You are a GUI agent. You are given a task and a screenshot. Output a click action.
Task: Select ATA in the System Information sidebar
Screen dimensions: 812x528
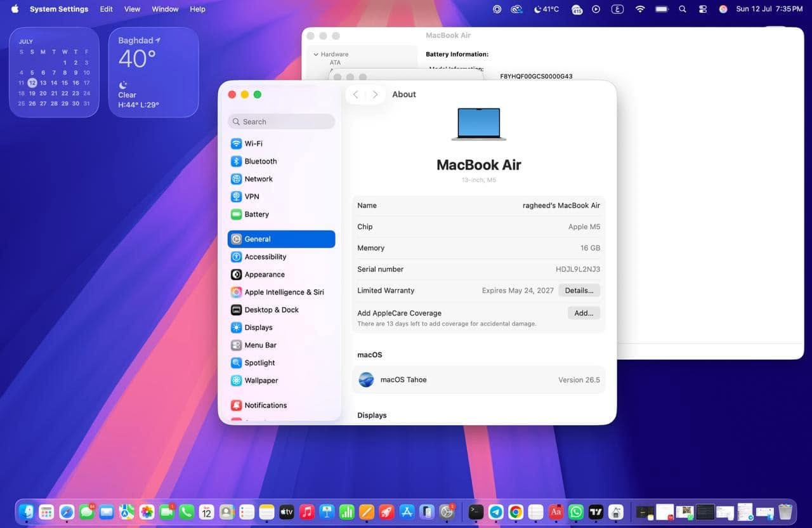click(335, 63)
